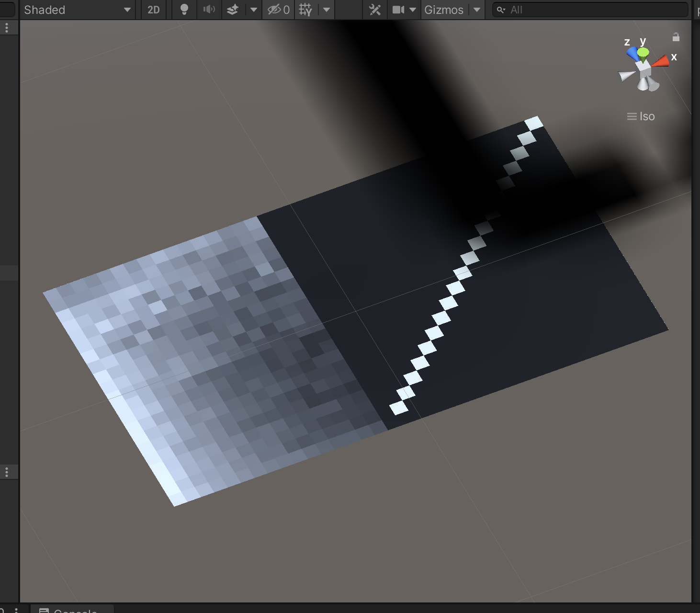Toggle the scene grid icon
This screenshot has height=613, width=700.
pos(305,10)
